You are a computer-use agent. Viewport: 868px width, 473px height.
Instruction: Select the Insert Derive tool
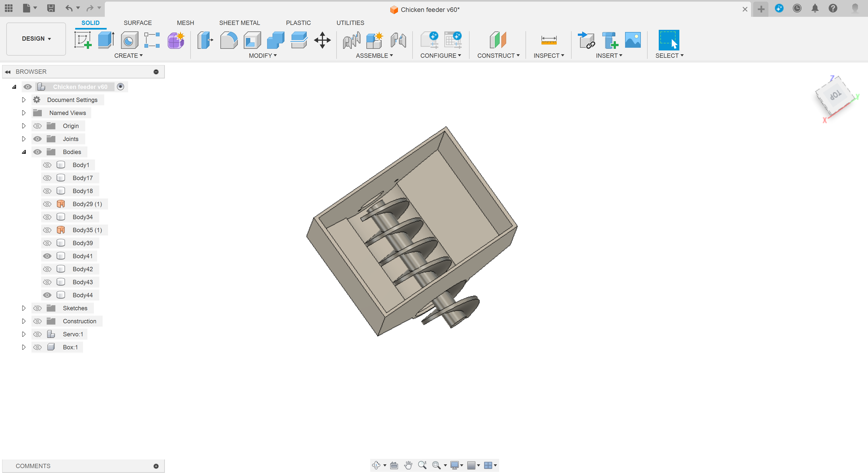pyautogui.click(x=586, y=40)
